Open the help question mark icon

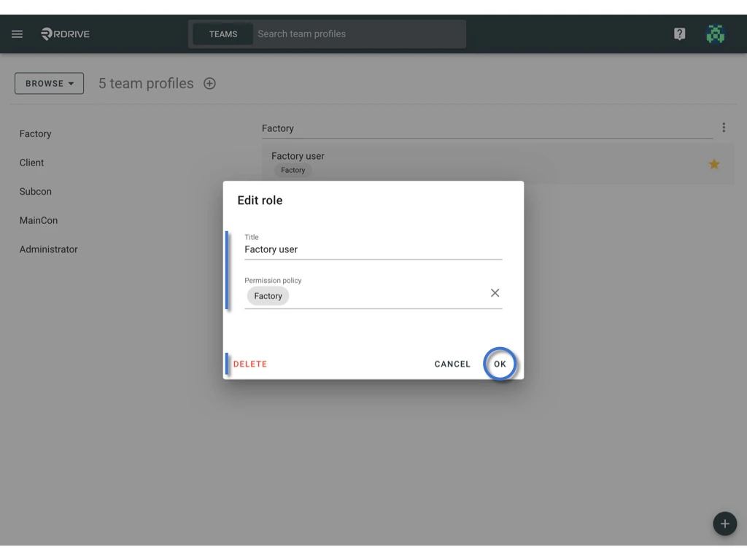tap(679, 34)
